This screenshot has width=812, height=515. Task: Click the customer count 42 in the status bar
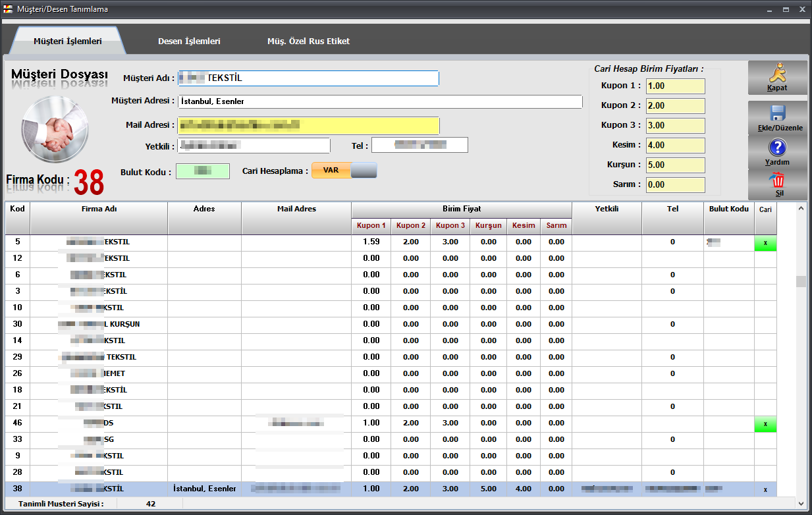pyautogui.click(x=151, y=504)
